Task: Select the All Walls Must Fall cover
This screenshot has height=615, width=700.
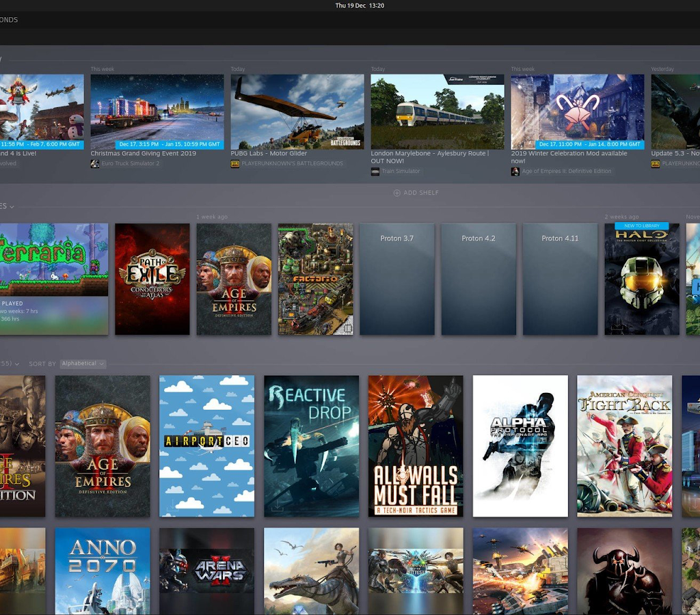Action: pos(416,446)
